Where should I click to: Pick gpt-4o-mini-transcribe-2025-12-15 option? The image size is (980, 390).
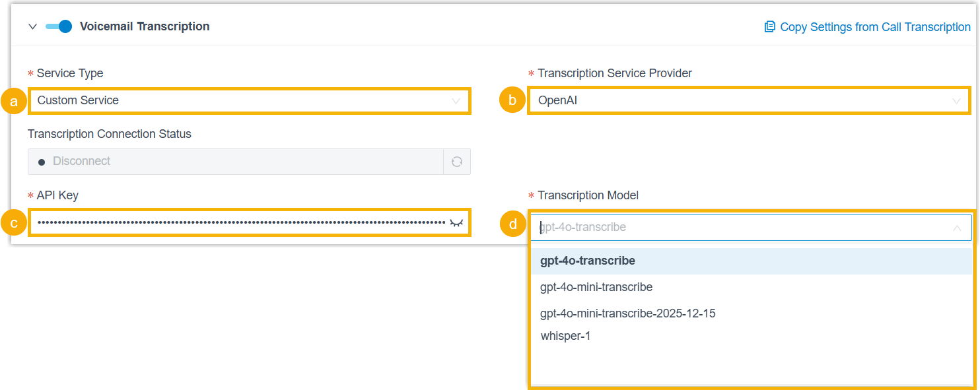[x=752, y=313]
